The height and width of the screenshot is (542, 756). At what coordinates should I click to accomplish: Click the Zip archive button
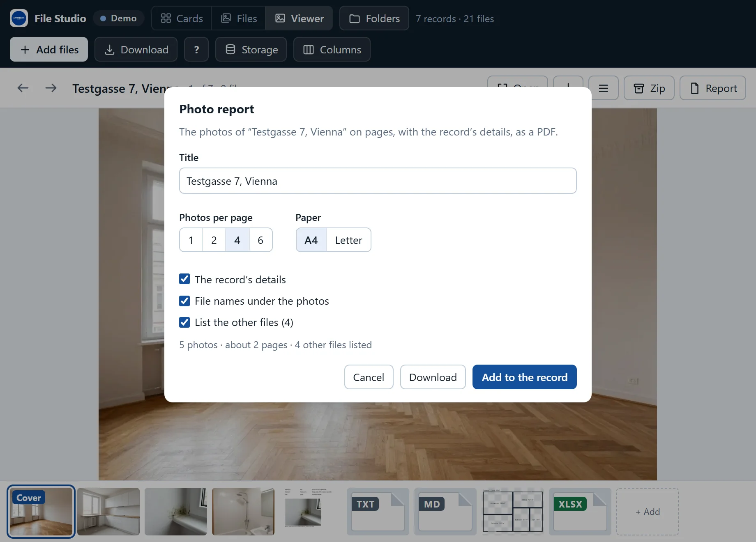[649, 88]
